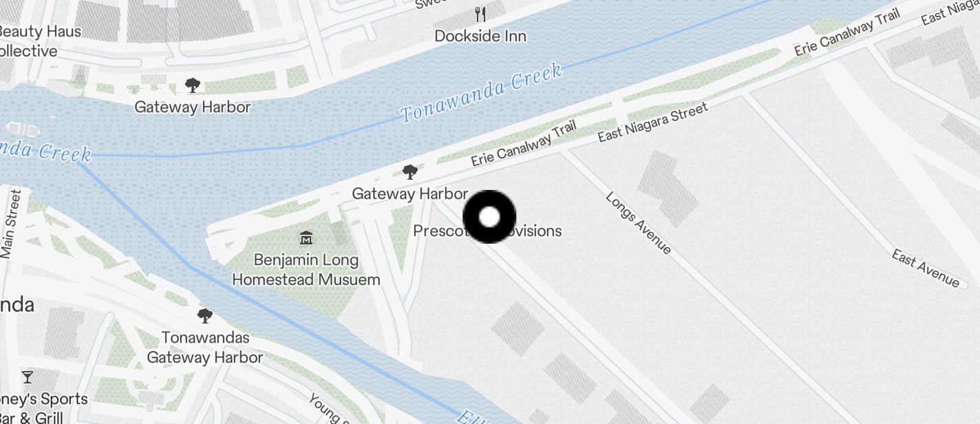The width and height of the screenshot is (980, 424).
Task: Open Benjamin Long Homestead Museum label
Action: click(x=306, y=270)
